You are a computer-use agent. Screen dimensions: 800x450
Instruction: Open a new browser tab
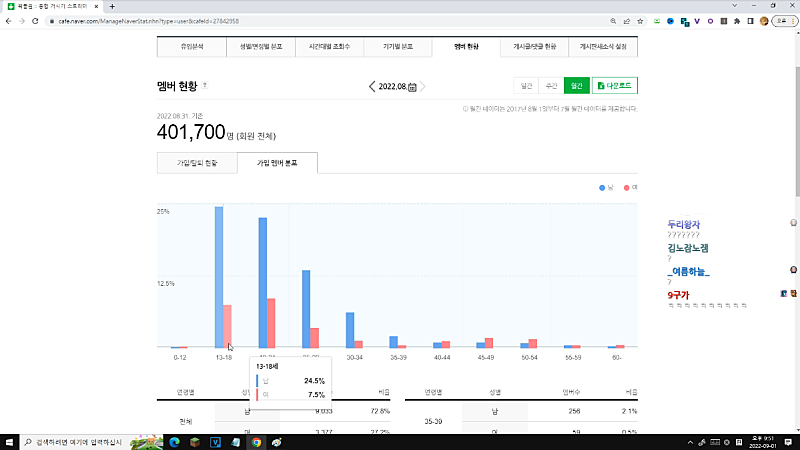pos(112,6)
